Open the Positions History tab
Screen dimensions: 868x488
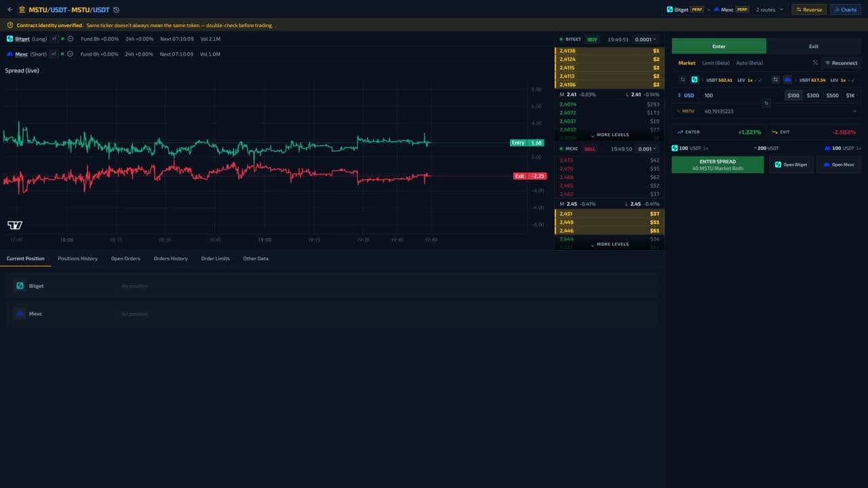coord(77,258)
